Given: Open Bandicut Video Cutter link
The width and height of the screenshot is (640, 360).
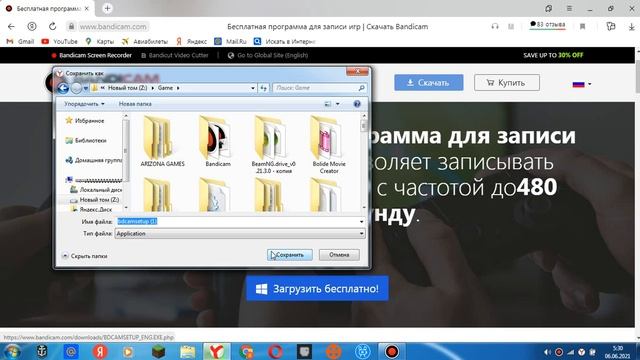Looking at the screenshot, I should tap(175, 55).
